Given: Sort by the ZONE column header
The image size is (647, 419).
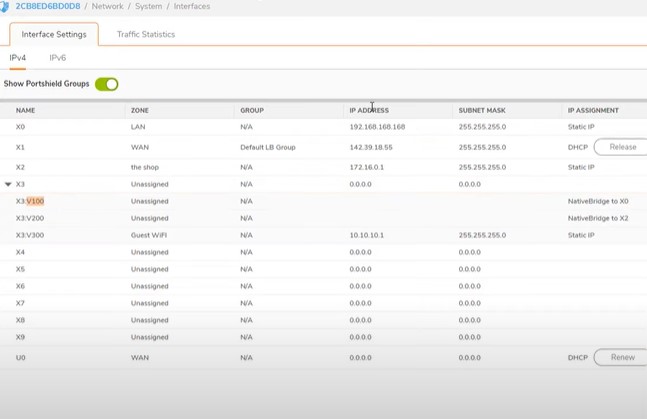Looking at the screenshot, I should (x=140, y=110).
